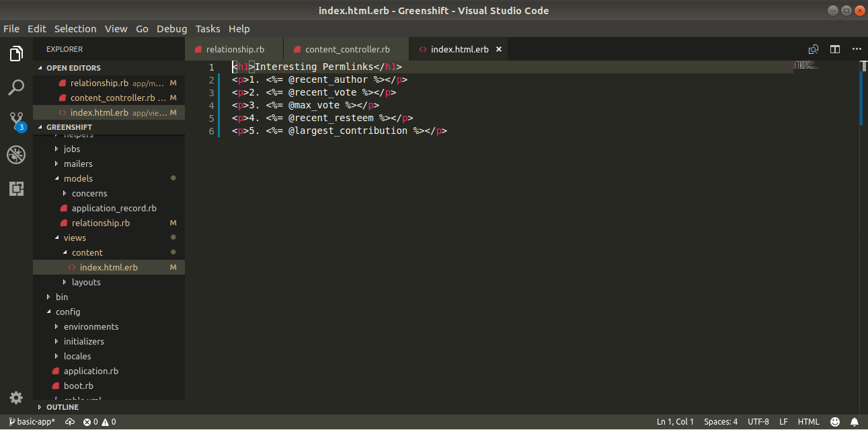Select content_controller.rb in Open Editors list
The width and height of the screenshot is (868, 430).
tap(109, 98)
